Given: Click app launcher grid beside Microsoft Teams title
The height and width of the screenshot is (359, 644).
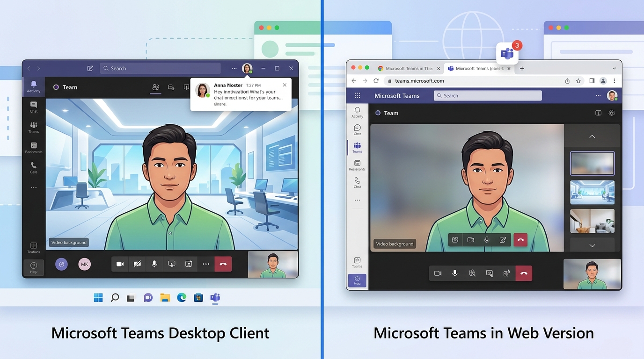Looking at the screenshot, I should click(358, 96).
